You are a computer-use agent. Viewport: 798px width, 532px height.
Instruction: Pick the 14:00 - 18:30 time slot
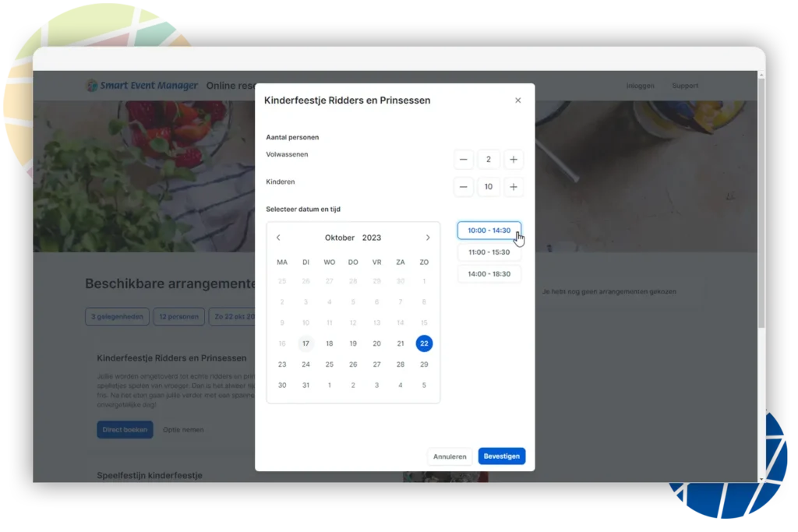click(x=489, y=274)
